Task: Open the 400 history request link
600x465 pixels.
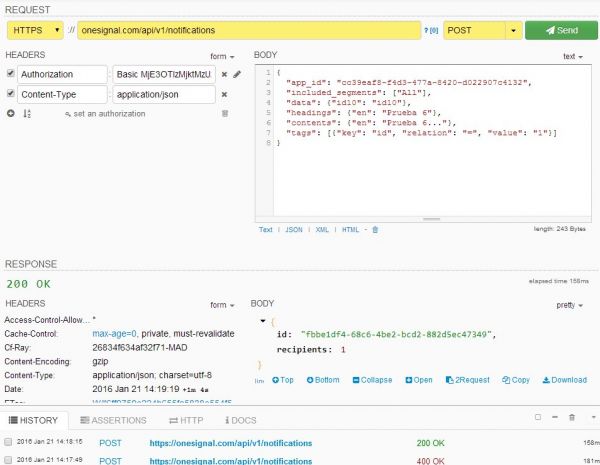Action: (231, 461)
